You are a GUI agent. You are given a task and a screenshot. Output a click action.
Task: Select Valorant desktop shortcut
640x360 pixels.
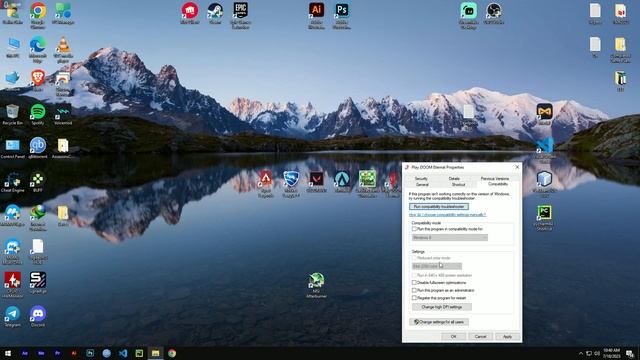(x=316, y=182)
